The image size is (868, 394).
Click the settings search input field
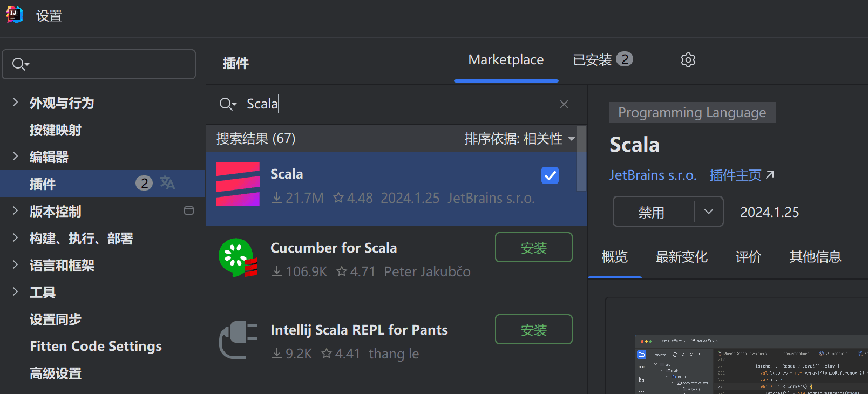[x=99, y=64]
